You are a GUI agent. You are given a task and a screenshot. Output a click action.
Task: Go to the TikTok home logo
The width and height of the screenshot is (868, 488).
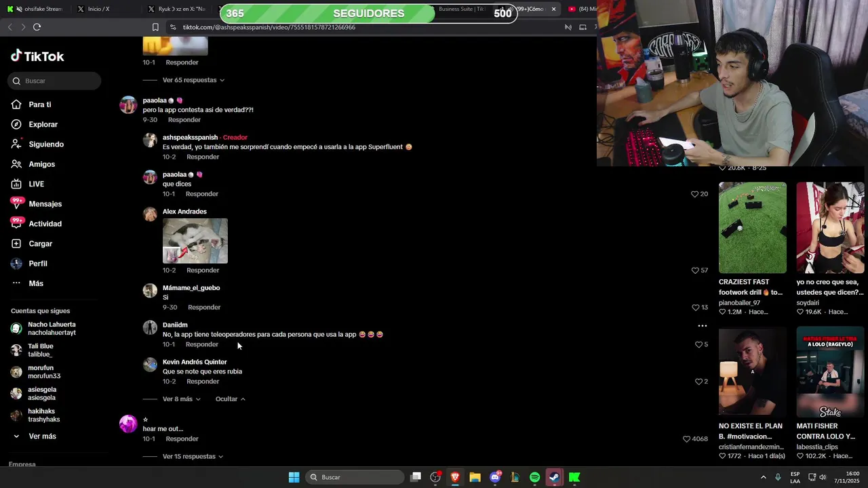[37, 56]
